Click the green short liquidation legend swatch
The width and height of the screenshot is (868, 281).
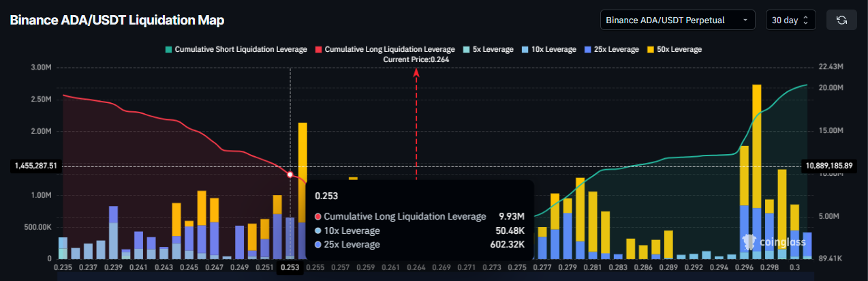(x=168, y=49)
